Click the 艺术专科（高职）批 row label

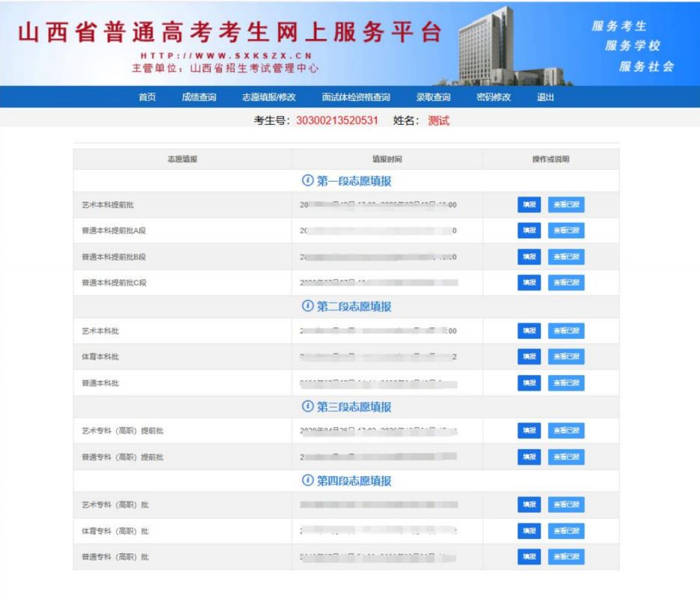pos(114,505)
